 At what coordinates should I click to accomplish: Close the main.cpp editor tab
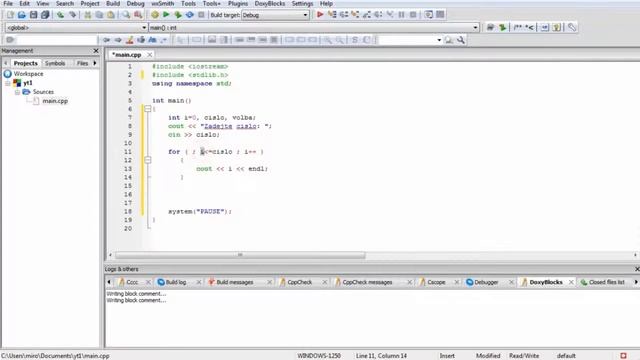(150, 55)
